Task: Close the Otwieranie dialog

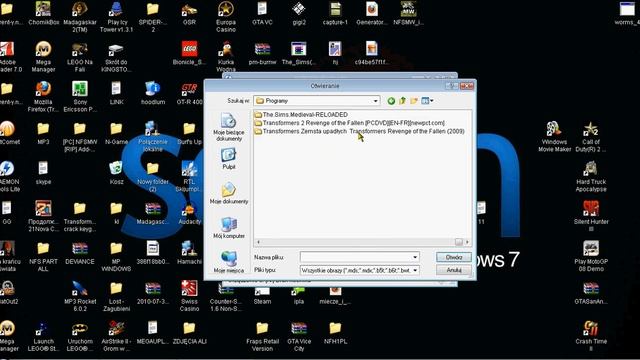Action: pos(466,86)
